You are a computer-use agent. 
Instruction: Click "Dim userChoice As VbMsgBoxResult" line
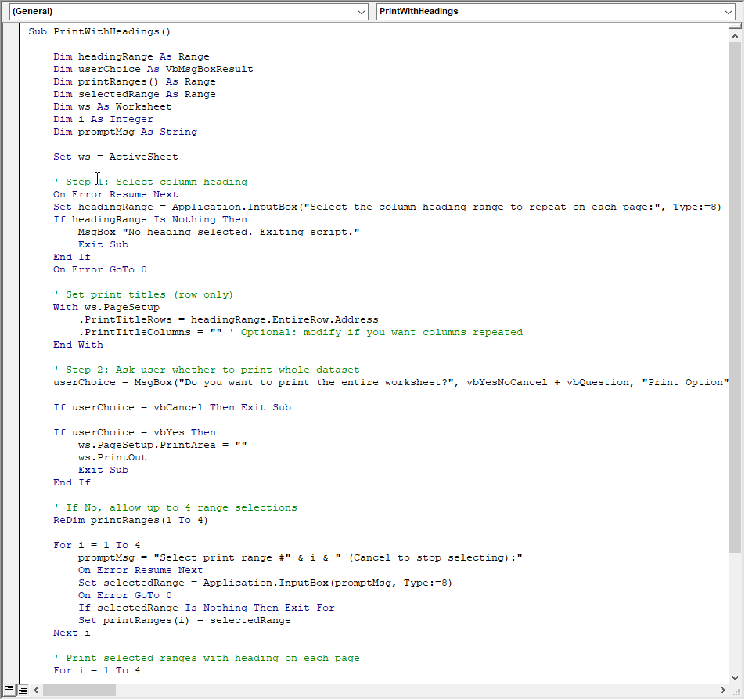(x=153, y=69)
